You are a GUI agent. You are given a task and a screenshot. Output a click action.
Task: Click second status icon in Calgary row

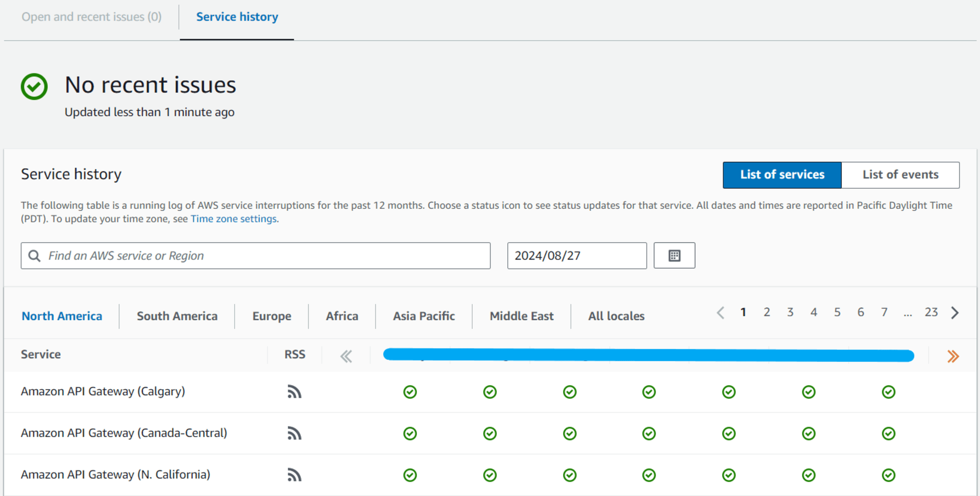coord(490,392)
